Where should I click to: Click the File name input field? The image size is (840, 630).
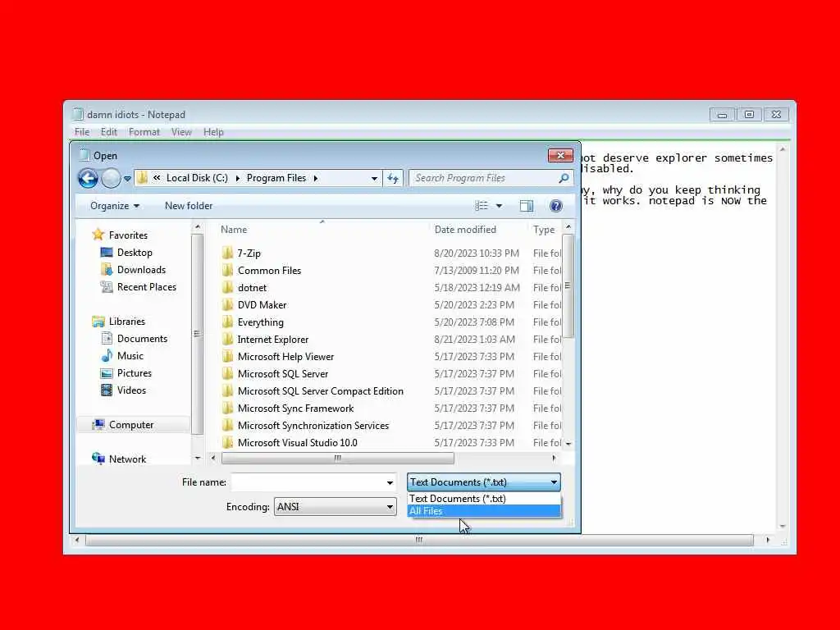(308, 482)
